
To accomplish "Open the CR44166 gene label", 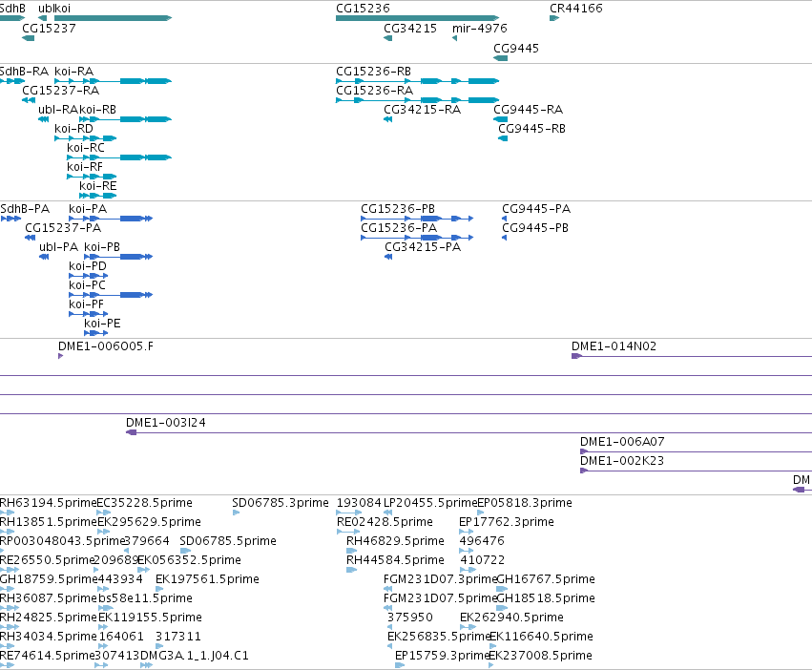I will (x=576, y=9).
